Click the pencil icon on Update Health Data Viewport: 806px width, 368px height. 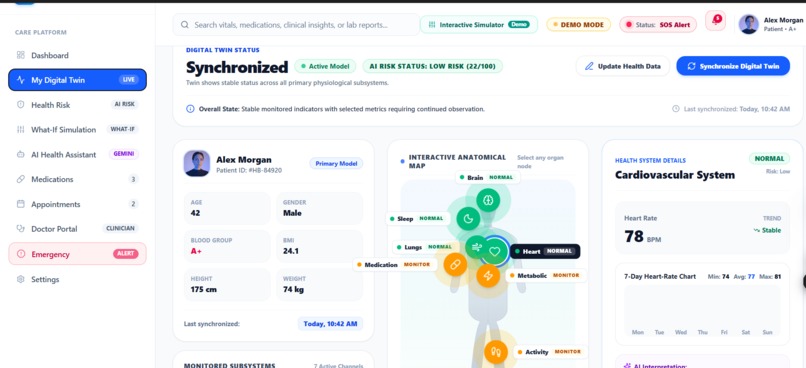[589, 66]
